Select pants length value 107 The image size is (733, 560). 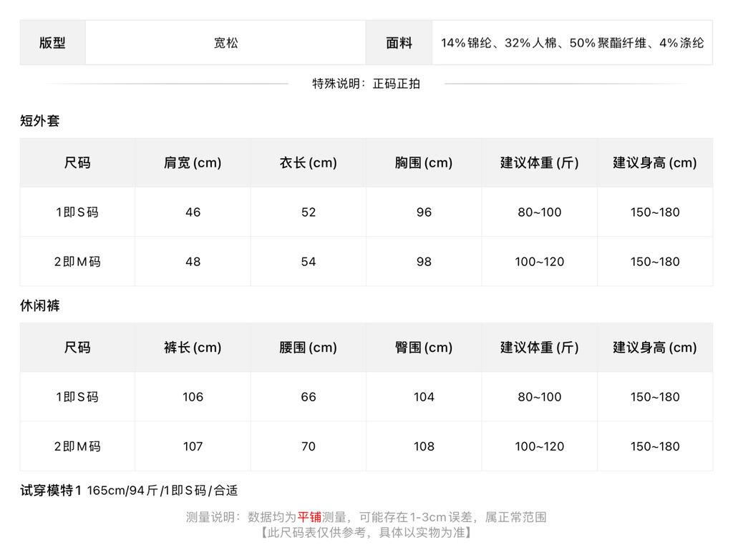[193, 446]
